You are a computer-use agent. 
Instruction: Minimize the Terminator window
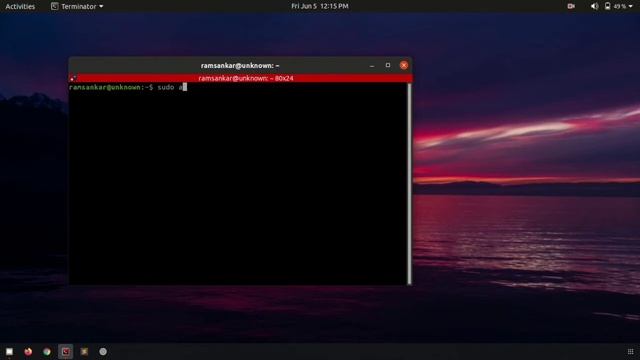point(372,65)
